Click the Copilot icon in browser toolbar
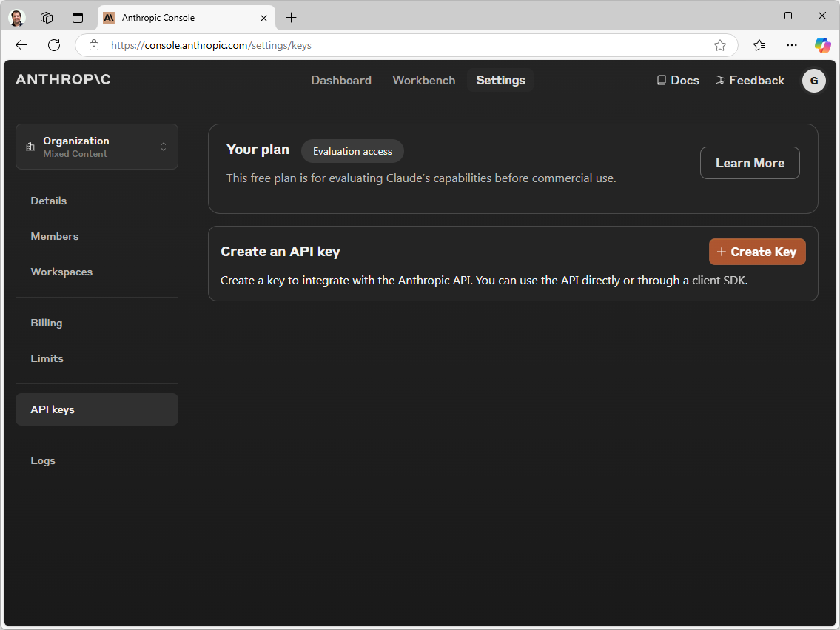Viewport: 840px width, 630px height. point(822,45)
